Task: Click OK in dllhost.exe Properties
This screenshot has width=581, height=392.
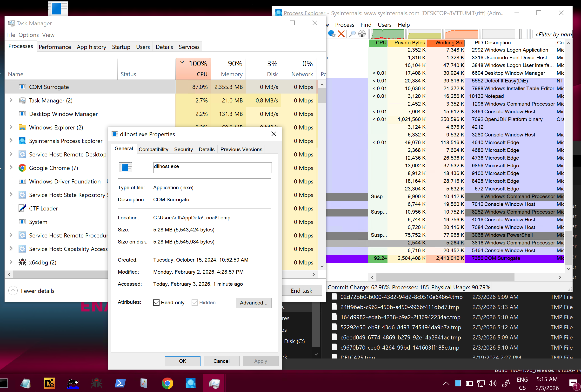Action: 182,361
